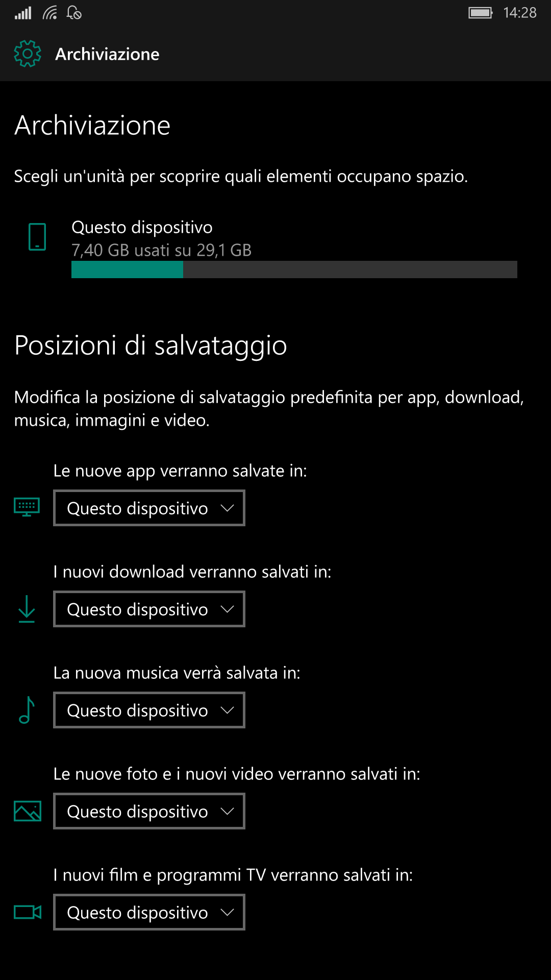Click the settings gear icon in header
This screenshot has height=980, width=551.
pyautogui.click(x=28, y=54)
